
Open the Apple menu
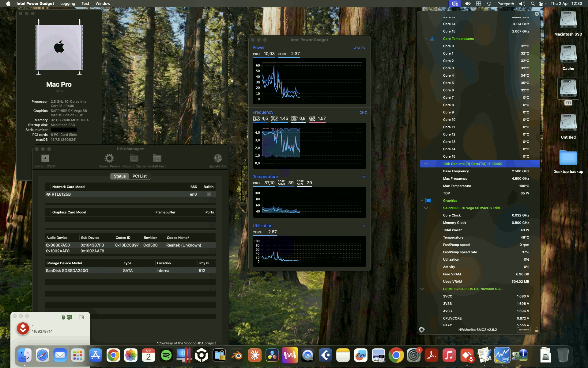[8, 4]
